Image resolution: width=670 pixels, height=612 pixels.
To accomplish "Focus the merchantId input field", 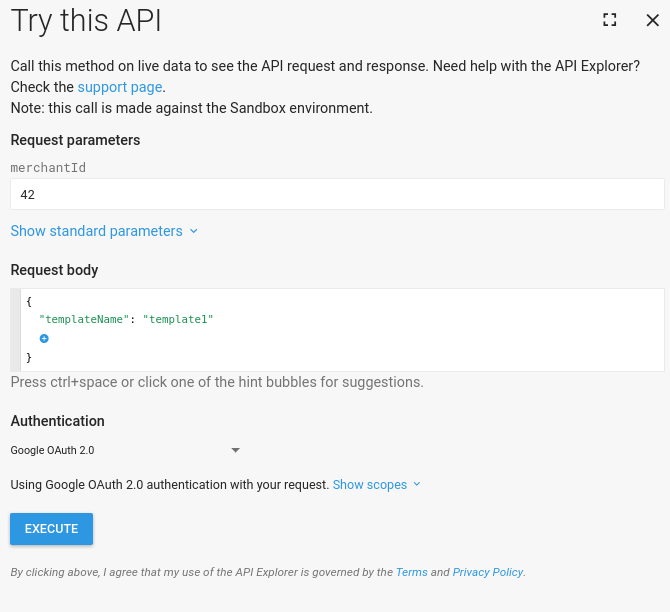I will point(337,195).
